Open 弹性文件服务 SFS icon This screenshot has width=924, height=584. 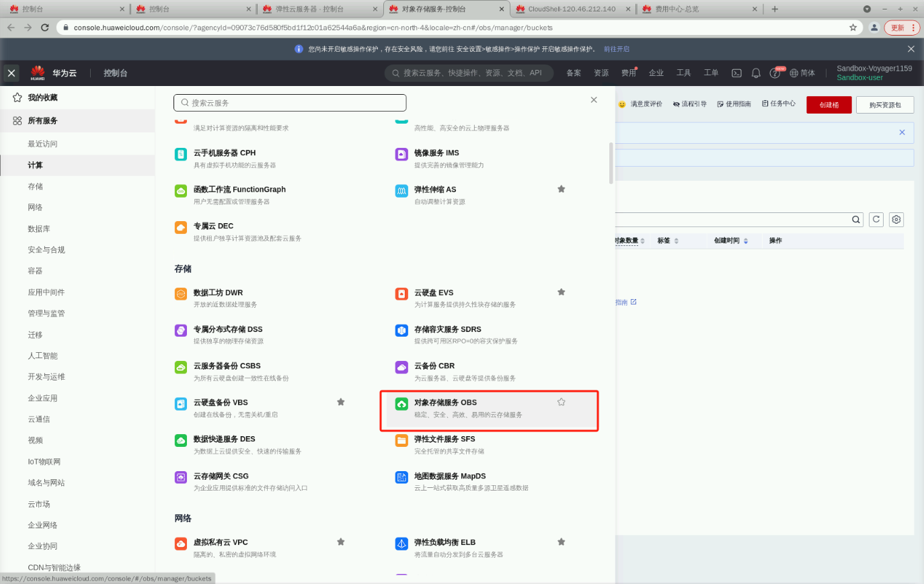tap(401, 441)
